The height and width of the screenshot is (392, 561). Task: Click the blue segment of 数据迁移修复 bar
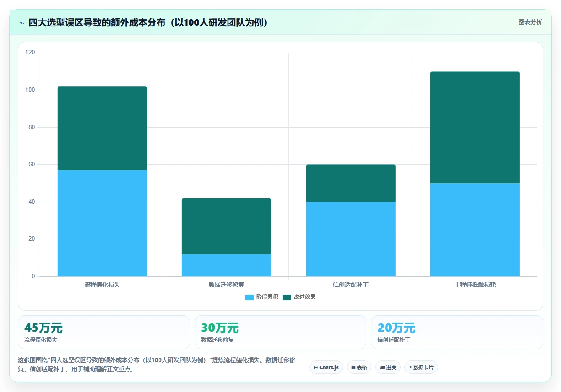227,265
